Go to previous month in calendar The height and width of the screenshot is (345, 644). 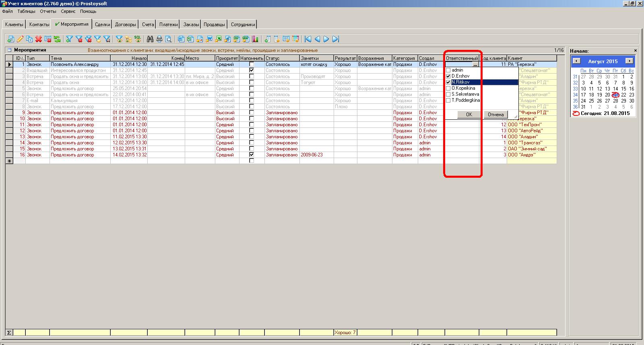coord(577,61)
